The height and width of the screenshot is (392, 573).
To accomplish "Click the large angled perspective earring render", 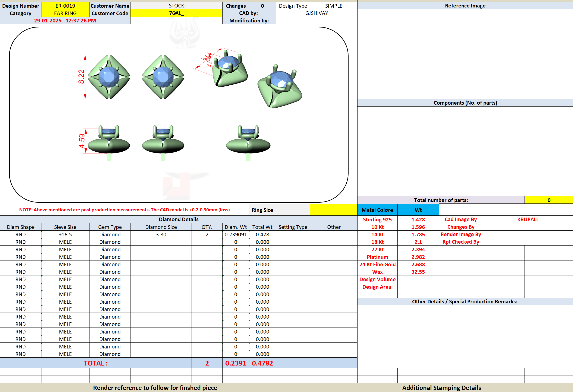I will coord(280,86).
